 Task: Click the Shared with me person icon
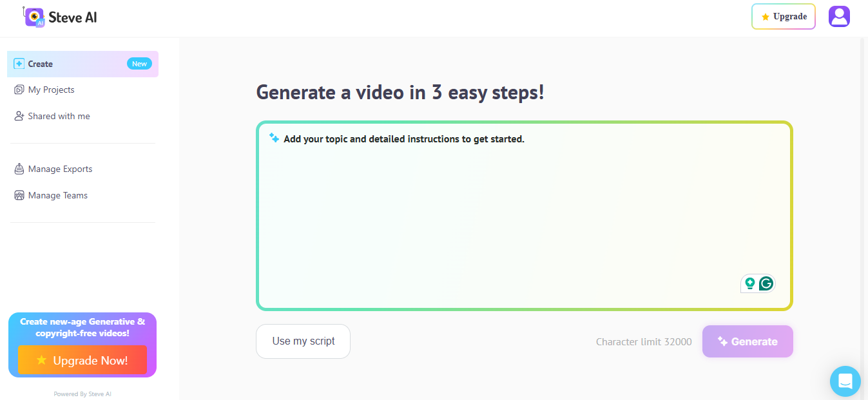tap(19, 116)
